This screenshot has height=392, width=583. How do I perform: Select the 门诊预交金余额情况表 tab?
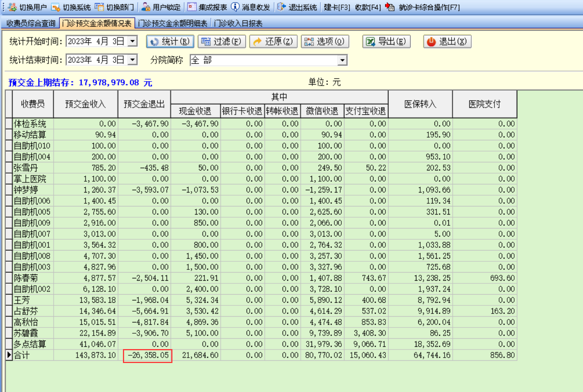[x=97, y=24]
